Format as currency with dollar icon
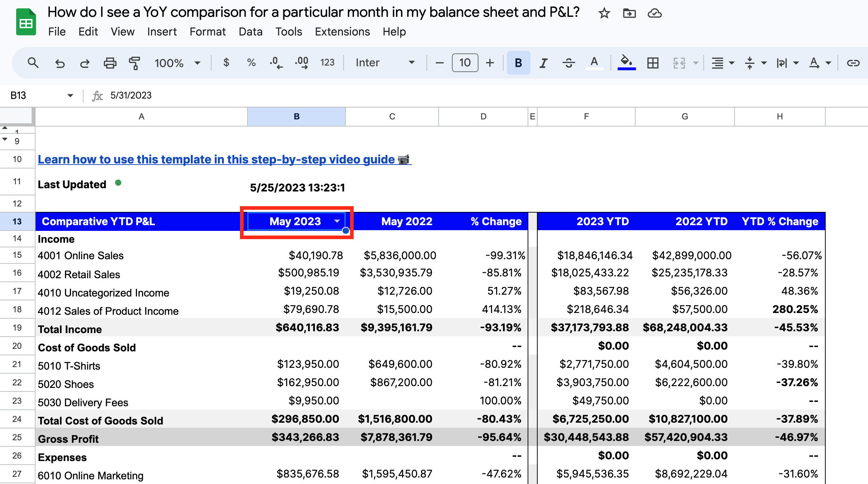 pyautogui.click(x=226, y=63)
